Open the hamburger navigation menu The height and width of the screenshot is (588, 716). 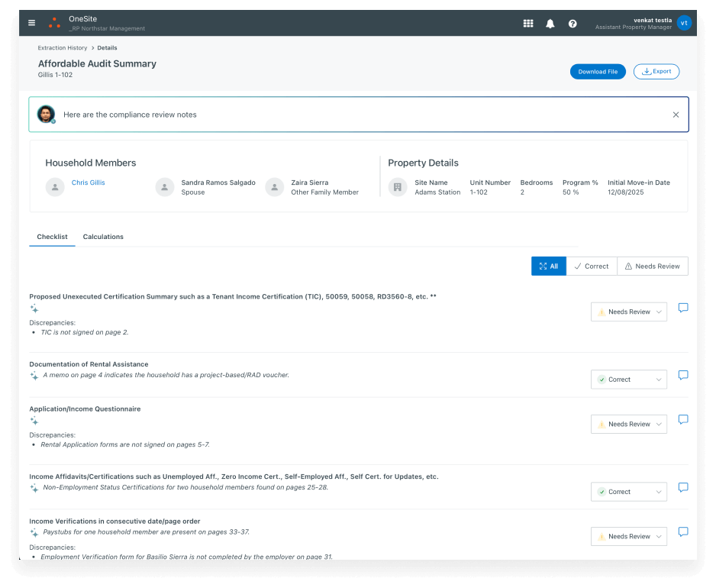click(32, 23)
